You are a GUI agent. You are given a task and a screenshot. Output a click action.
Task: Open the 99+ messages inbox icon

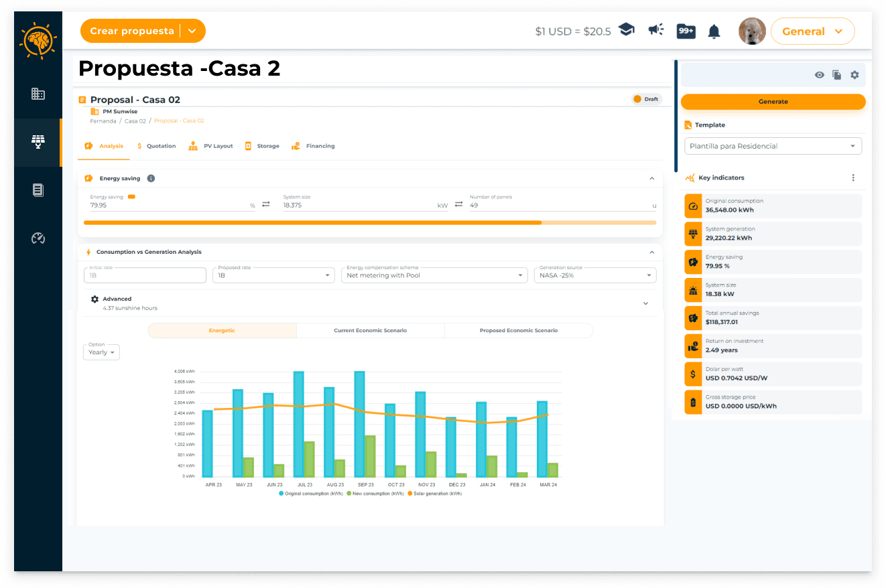686,31
